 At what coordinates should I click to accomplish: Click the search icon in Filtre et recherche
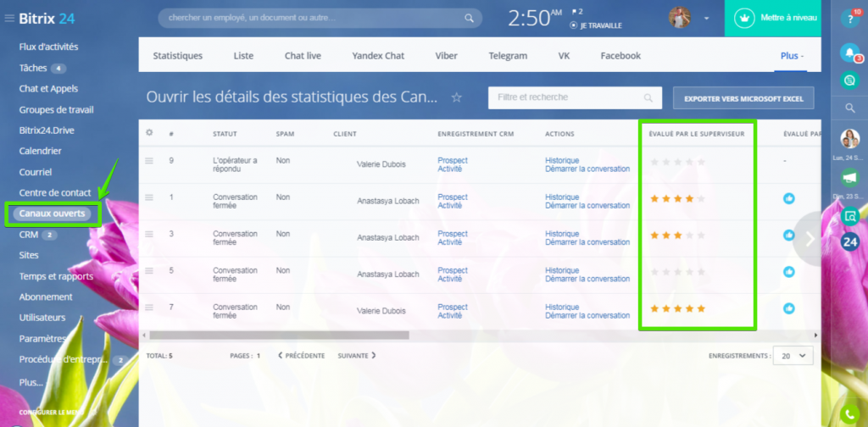tap(648, 98)
